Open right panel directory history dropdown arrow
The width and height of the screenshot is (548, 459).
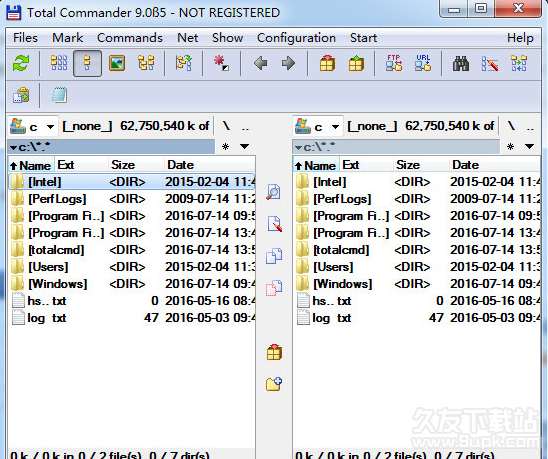(x=529, y=146)
